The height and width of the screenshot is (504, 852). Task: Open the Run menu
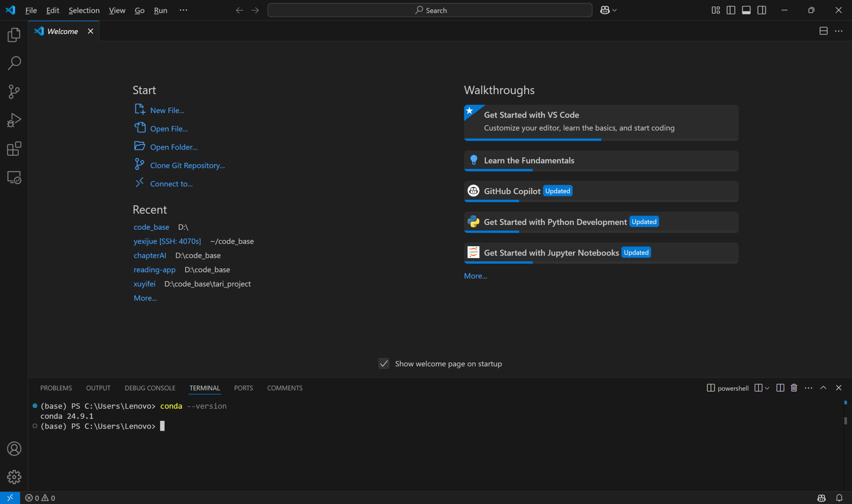point(160,10)
